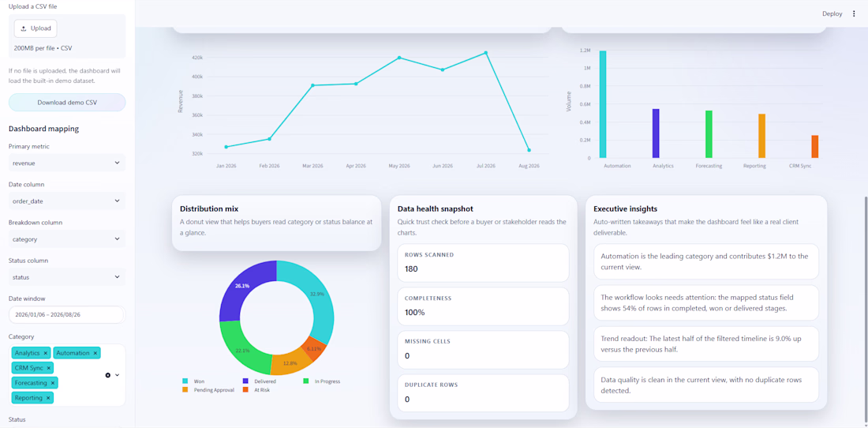Open the Primary metric revenue dropdown
The image size is (868, 428).
coord(67,163)
